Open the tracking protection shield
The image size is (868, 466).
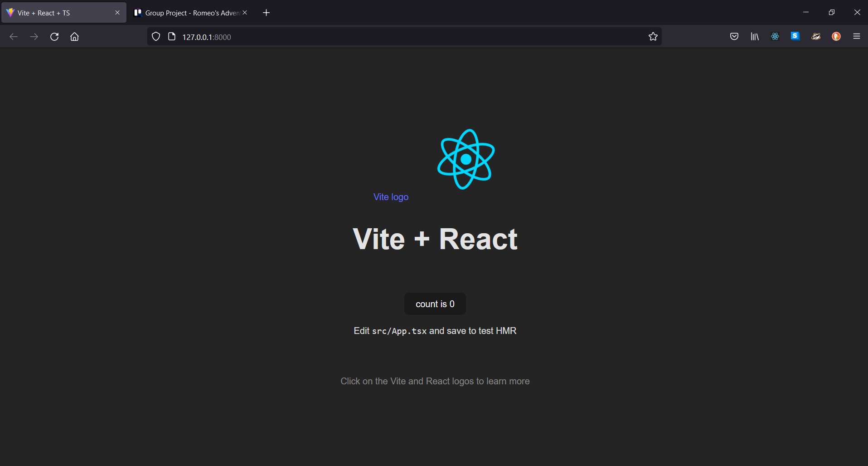click(x=156, y=37)
